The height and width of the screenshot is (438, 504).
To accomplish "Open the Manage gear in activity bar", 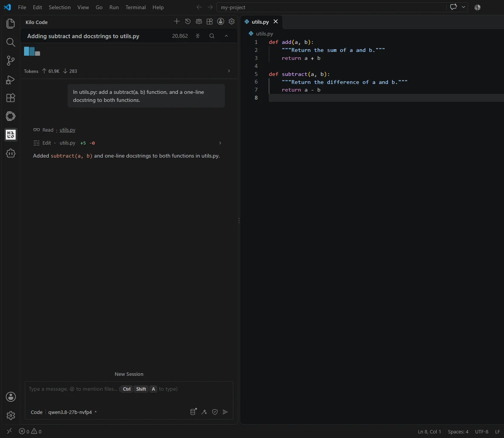I will (11, 415).
